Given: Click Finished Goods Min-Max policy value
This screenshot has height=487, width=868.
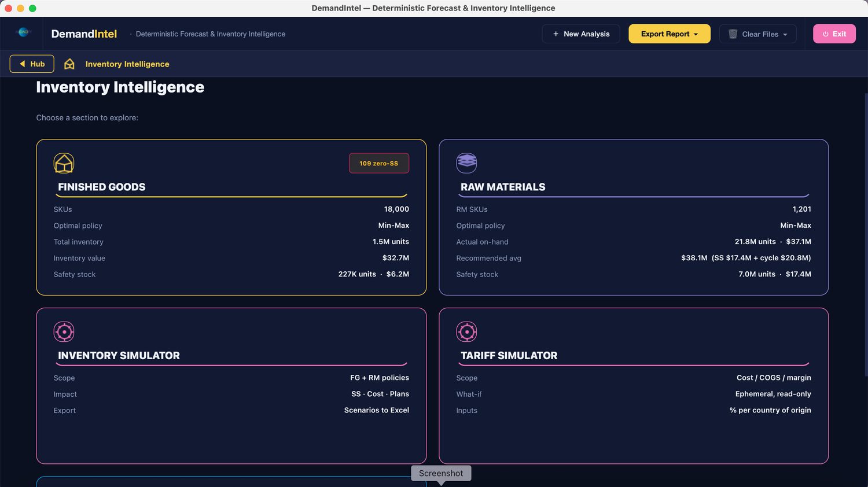Looking at the screenshot, I should [x=393, y=226].
